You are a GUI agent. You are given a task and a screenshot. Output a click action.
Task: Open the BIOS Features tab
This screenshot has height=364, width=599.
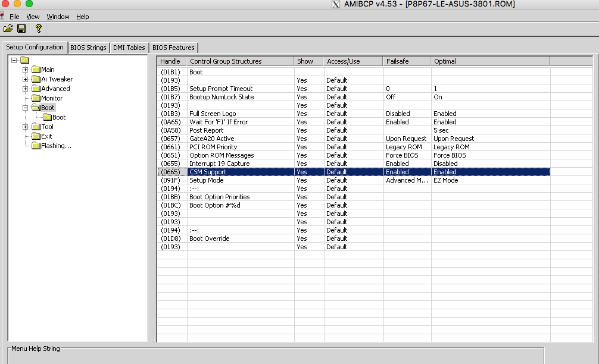(173, 48)
